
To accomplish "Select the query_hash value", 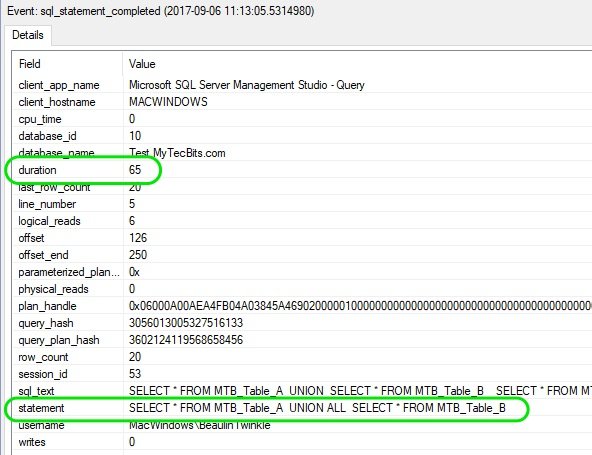I will pyautogui.click(x=186, y=323).
